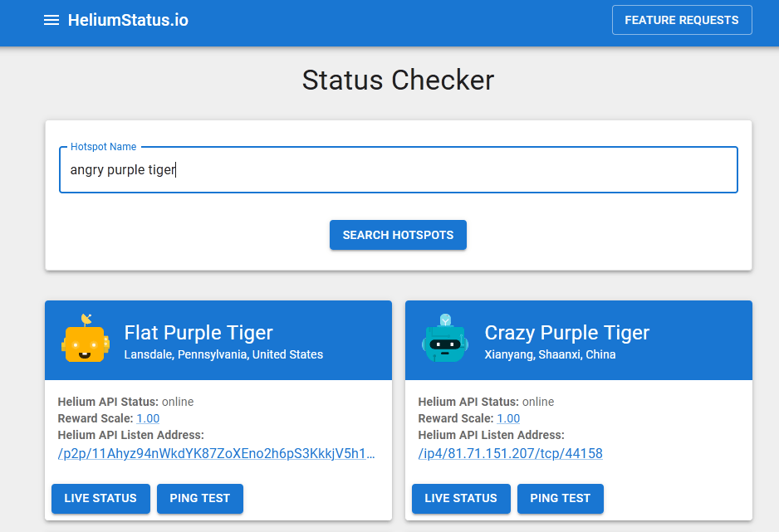This screenshot has width=779, height=532.
Task: Select the Crazy Purple Tiger card title
Action: tap(567, 333)
